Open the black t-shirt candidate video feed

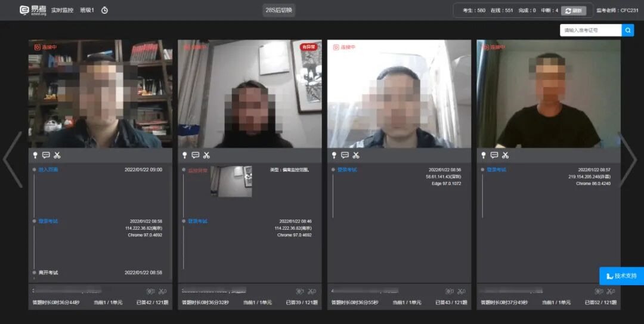pos(549,94)
